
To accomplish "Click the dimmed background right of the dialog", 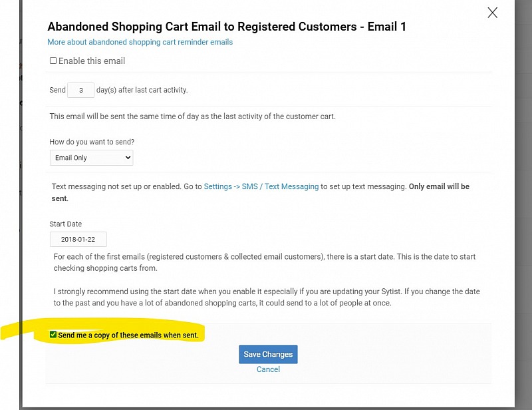I will click(x=523, y=204).
